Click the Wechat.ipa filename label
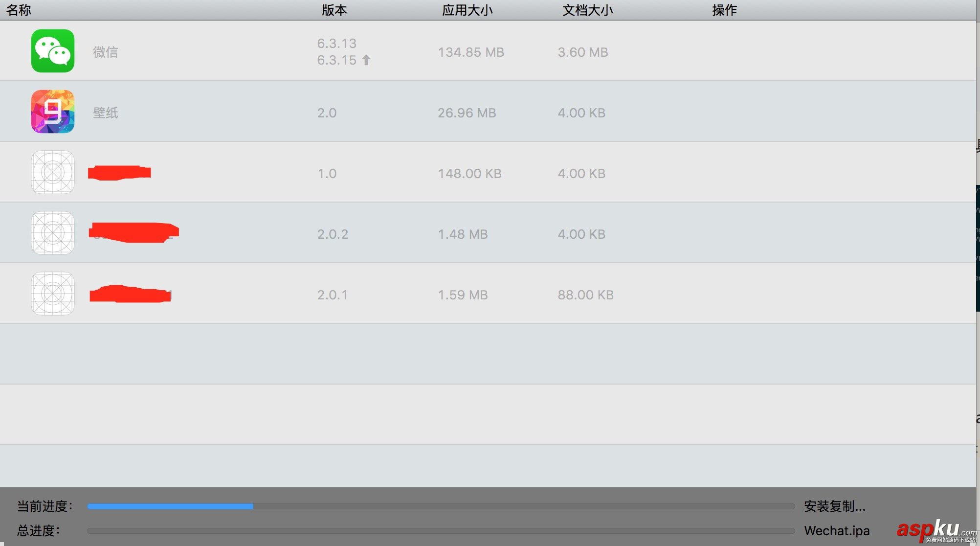Image resolution: width=980 pixels, height=546 pixels. tap(837, 530)
